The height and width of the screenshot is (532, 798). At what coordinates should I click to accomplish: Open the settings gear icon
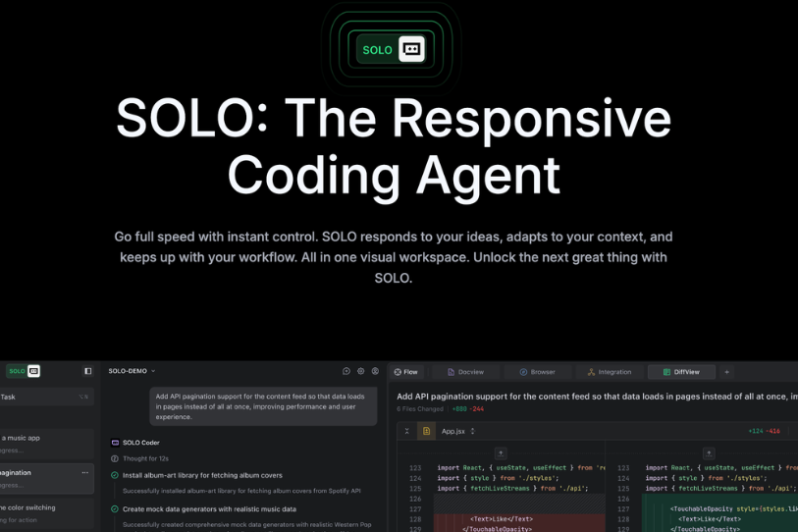(361, 371)
